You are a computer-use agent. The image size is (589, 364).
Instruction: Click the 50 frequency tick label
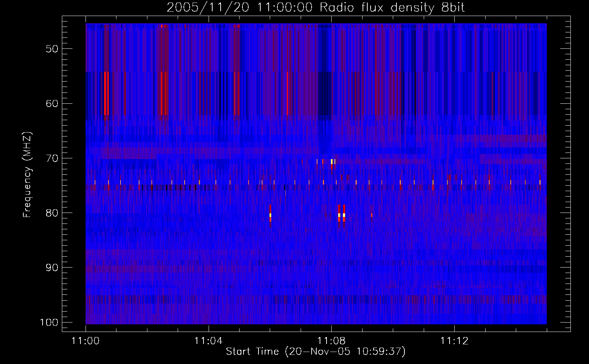click(52, 49)
